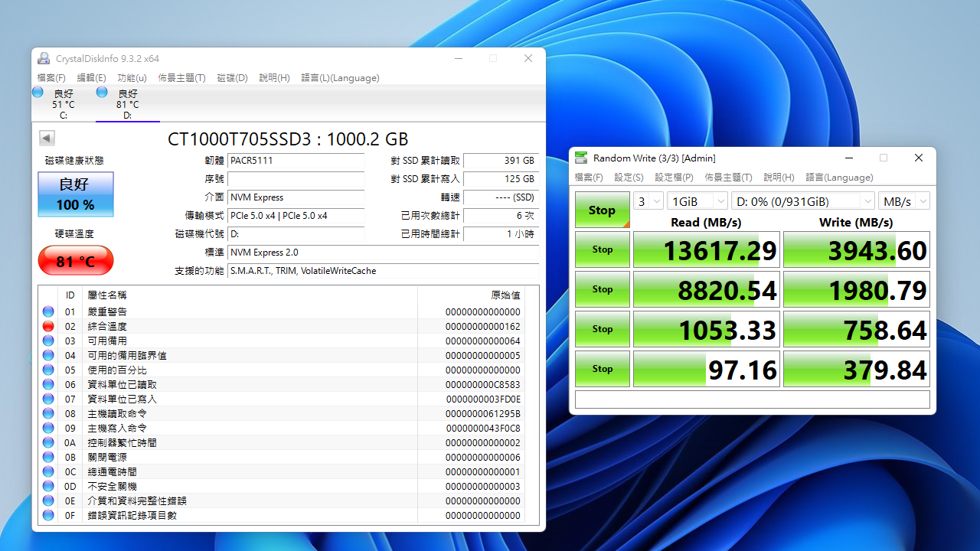Click the CT1000T705SSD3 : 1000.2 GB model title
980x551 pixels.
[288, 139]
